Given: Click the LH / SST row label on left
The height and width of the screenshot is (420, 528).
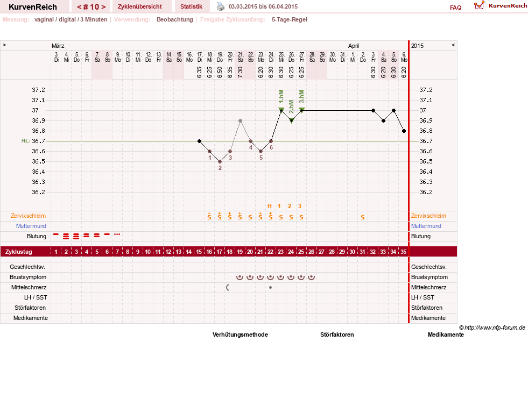Looking at the screenshot, I should click(x=36, y=297).
